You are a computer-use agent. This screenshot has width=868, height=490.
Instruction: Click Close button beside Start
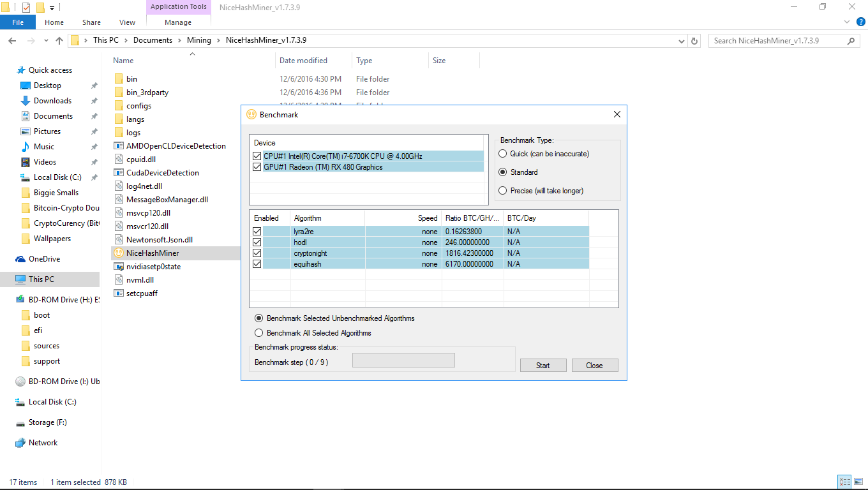click(594, 366)
